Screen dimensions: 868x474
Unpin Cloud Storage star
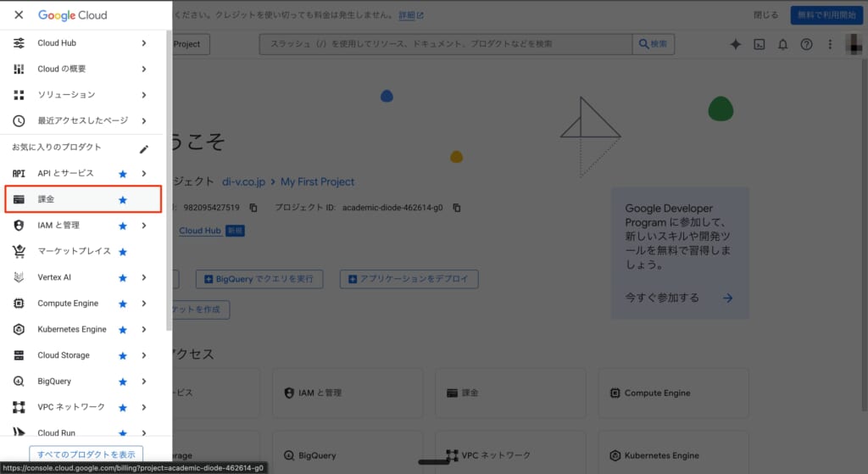(123, 356)
